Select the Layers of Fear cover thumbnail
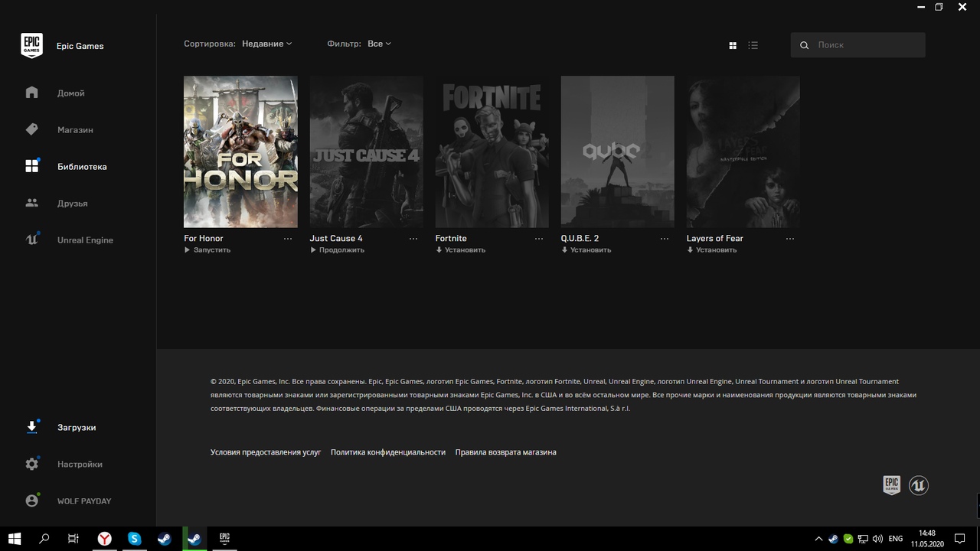 point(743,152)
